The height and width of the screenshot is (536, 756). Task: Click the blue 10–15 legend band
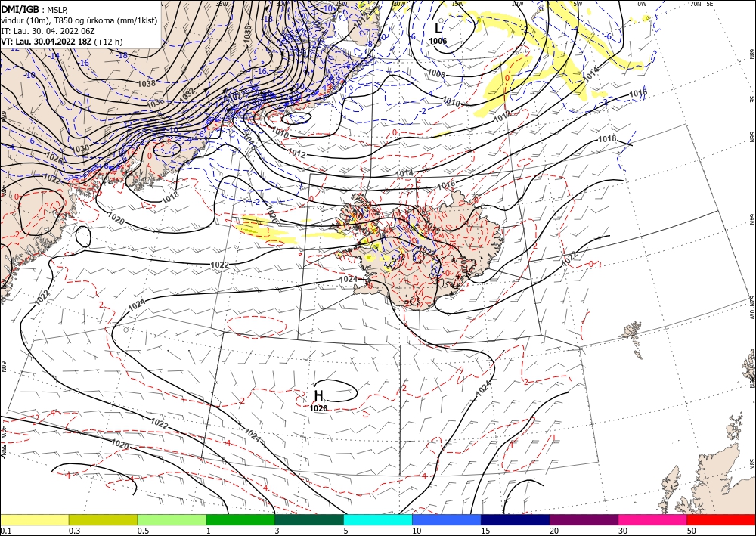pyautogui.click(x=447, y=519)
